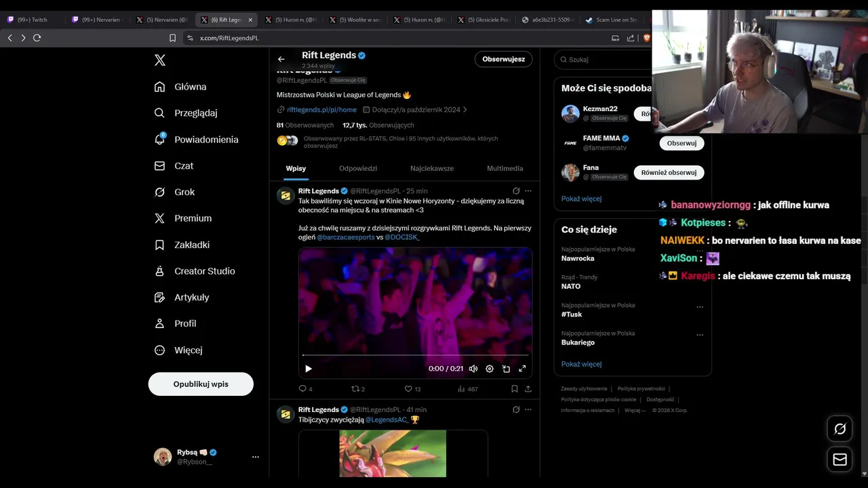Reply to the 25 min post
Image resolution: width=868 pixels, height=488 pixels.
[x=306, y=389]
